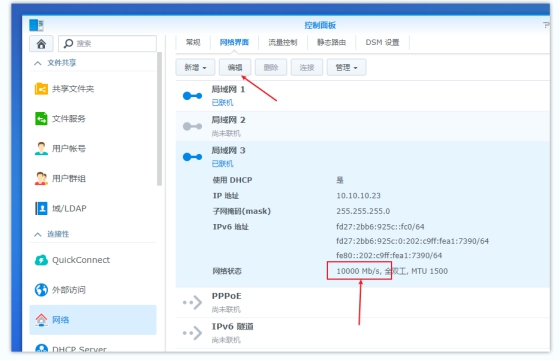
Task: Click IPv6 address fd27:2bb6:925c::fc0/64
Action: click(380, 227)
